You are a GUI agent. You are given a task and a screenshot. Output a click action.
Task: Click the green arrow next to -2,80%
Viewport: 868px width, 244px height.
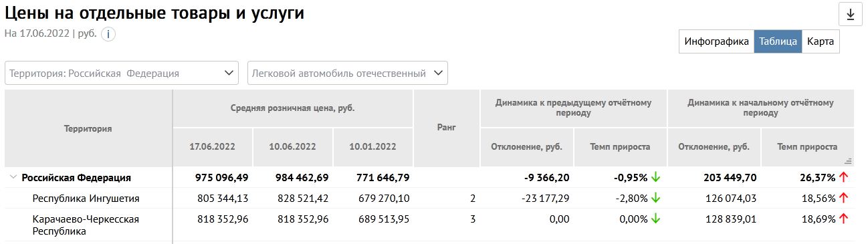click(x=655, y=198)
